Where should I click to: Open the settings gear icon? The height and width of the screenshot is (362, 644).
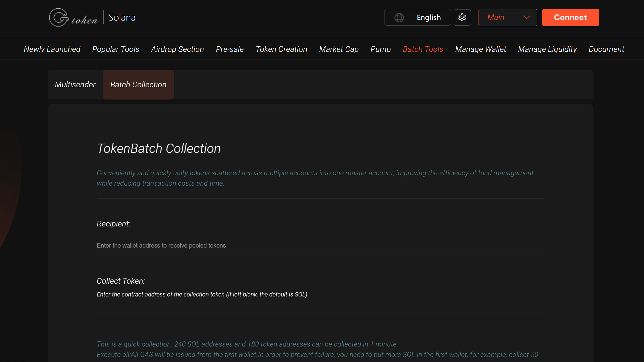[462, 17]
